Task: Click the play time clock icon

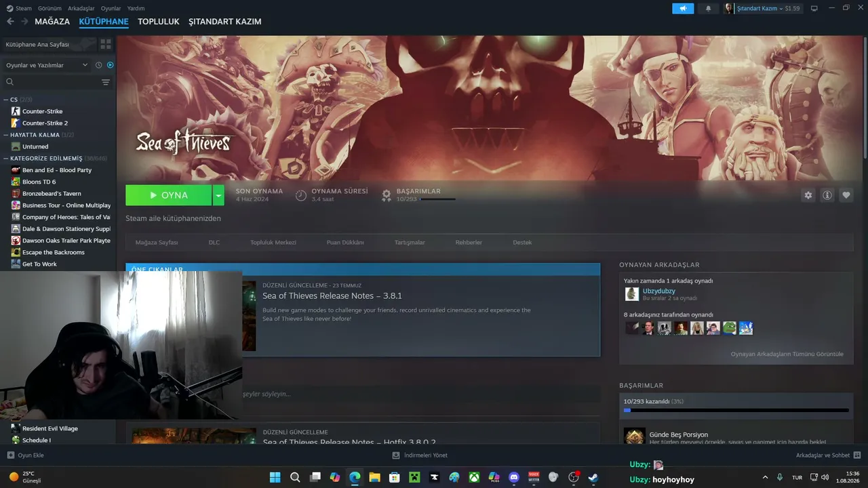Action: (301, 195)
